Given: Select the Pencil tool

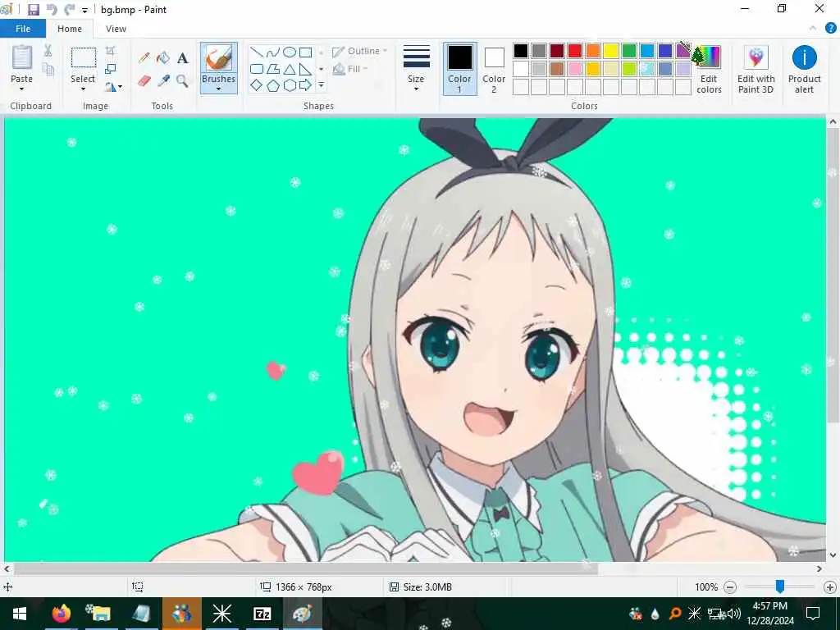Looking at the screenshot, I should point(144,57).
